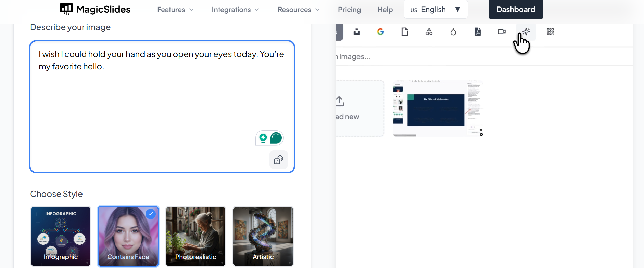This screenshot has height=268, width=644.
Task: Click the blank document file icon
Action: [405, 32]
